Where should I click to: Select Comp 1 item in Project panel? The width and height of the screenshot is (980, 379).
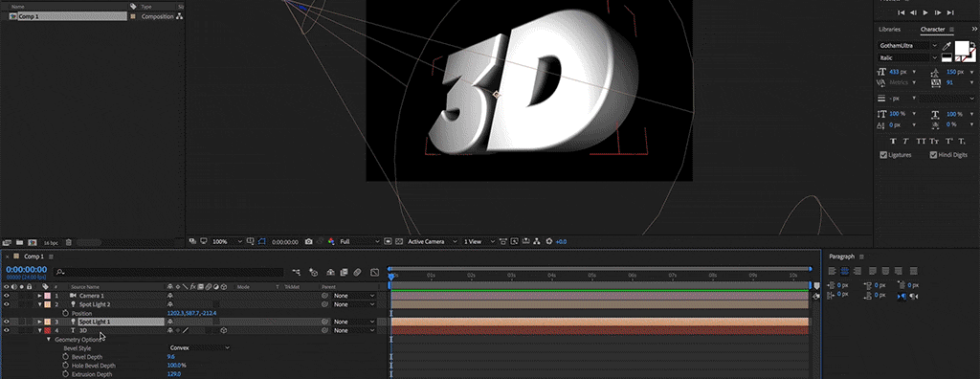pos(68,16)
